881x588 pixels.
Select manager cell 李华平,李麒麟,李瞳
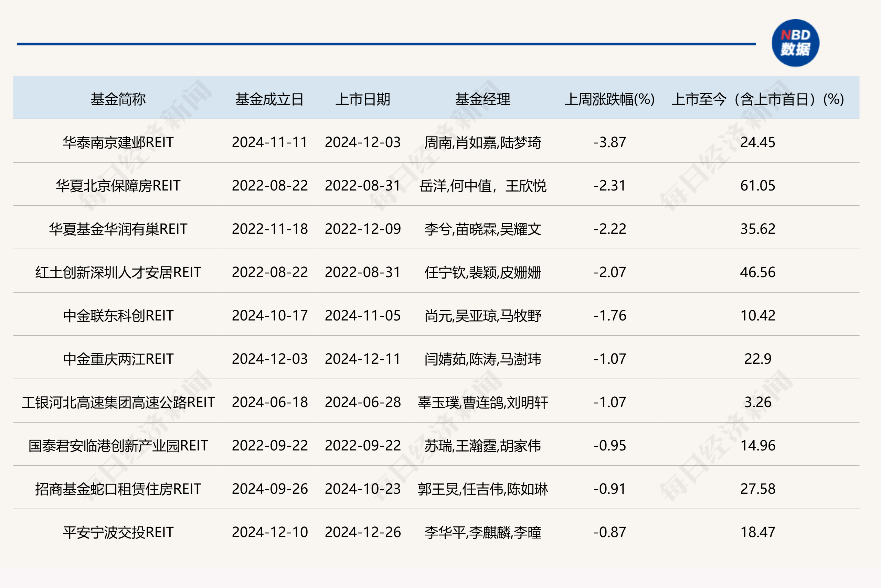tap(483, 533)
